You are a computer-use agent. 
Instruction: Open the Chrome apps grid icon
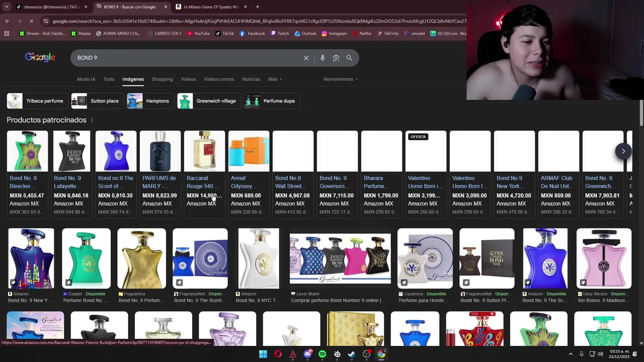pos(7,34)
